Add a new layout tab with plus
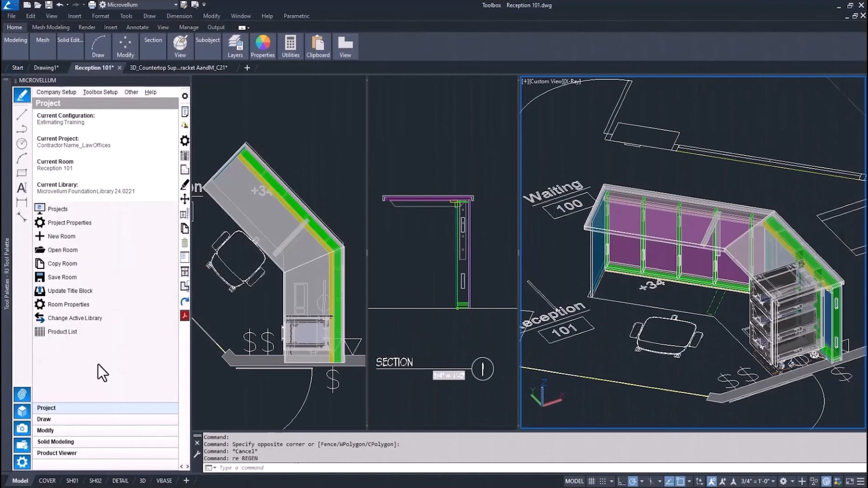Screen dimensions: 868x488 click(x=186, y=481)
